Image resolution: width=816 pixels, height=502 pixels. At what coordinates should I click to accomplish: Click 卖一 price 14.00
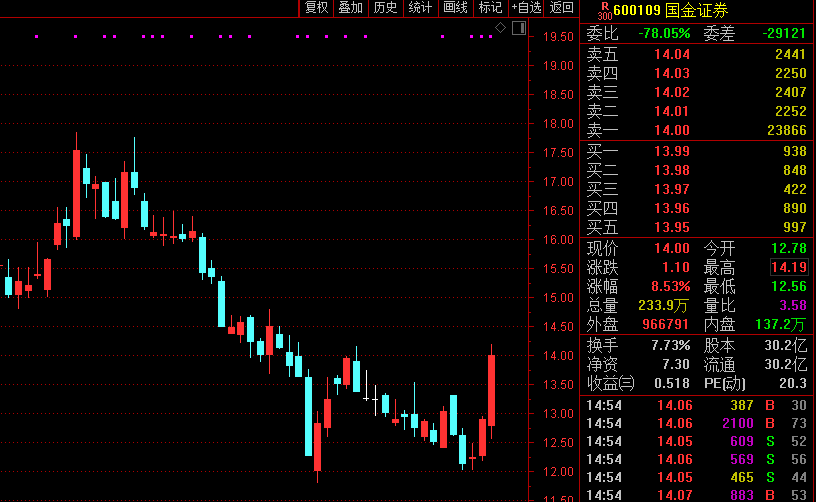click(671, 130)
